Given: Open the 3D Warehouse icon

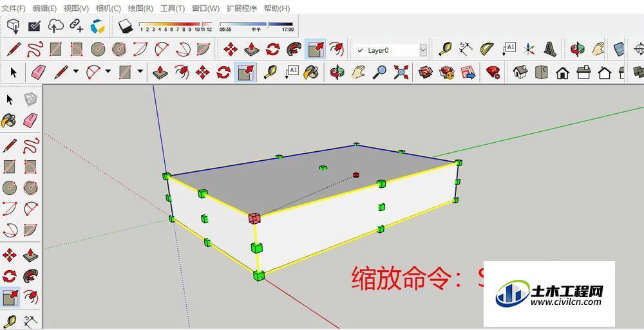Looking at the screenshot, I should pyautogui.click(x=425, y=73).
